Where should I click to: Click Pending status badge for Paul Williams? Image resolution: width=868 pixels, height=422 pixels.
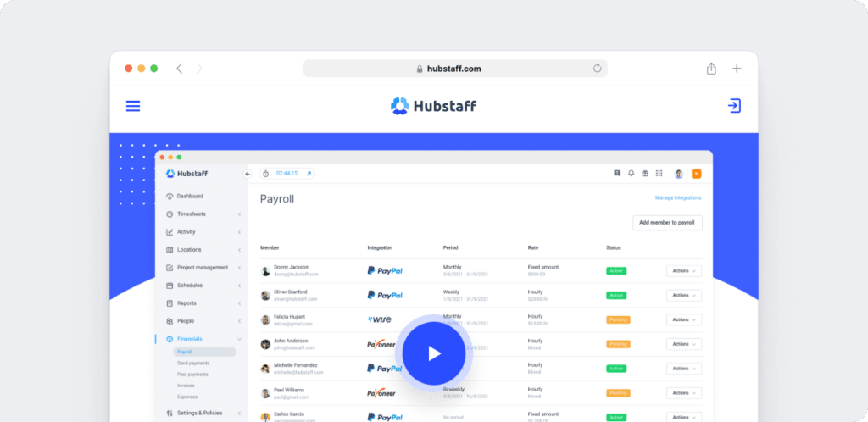618,392
